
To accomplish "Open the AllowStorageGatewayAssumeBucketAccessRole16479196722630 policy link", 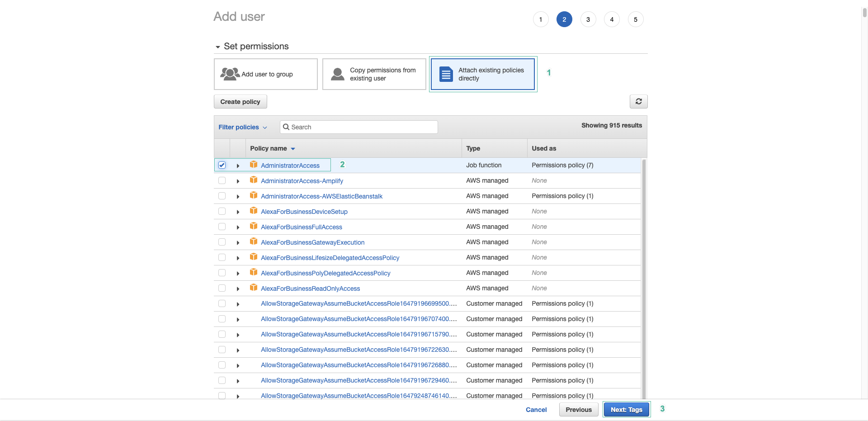I will click(359, 350).
